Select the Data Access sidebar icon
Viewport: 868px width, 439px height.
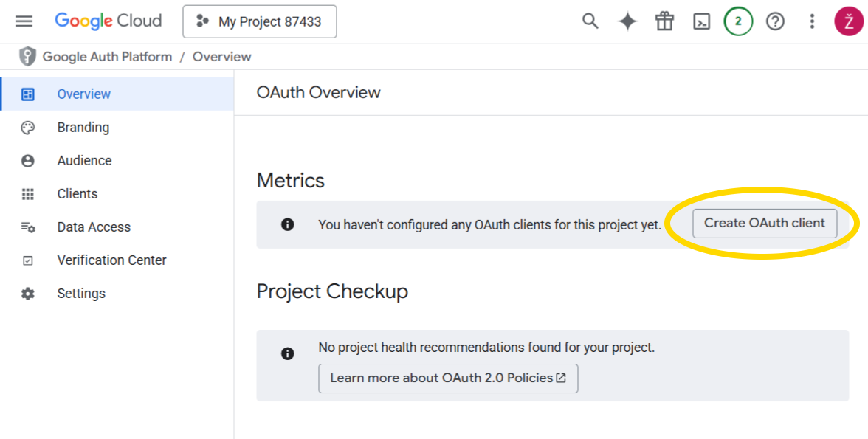tap(27, 227)
